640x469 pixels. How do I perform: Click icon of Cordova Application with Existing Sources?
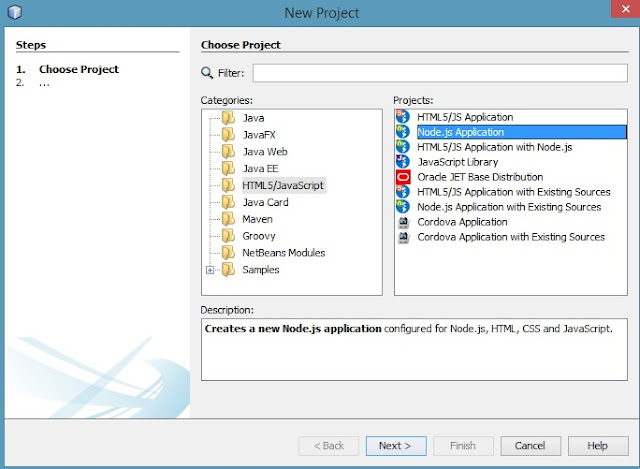coord(403,237)
